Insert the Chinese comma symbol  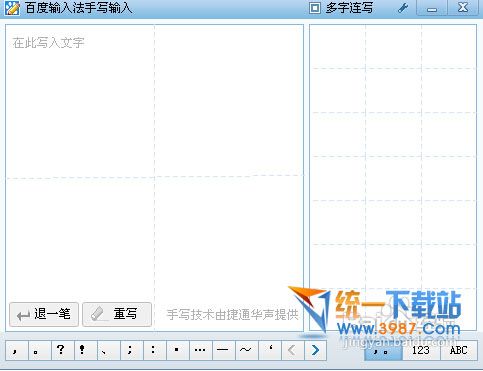coord(17,350)
